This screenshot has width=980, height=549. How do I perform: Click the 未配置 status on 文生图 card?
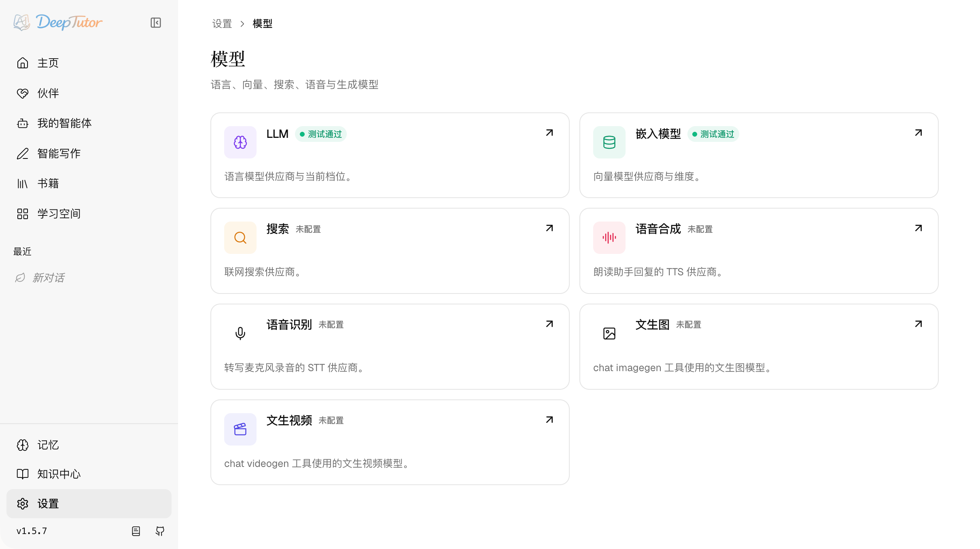tap(689, 325)
